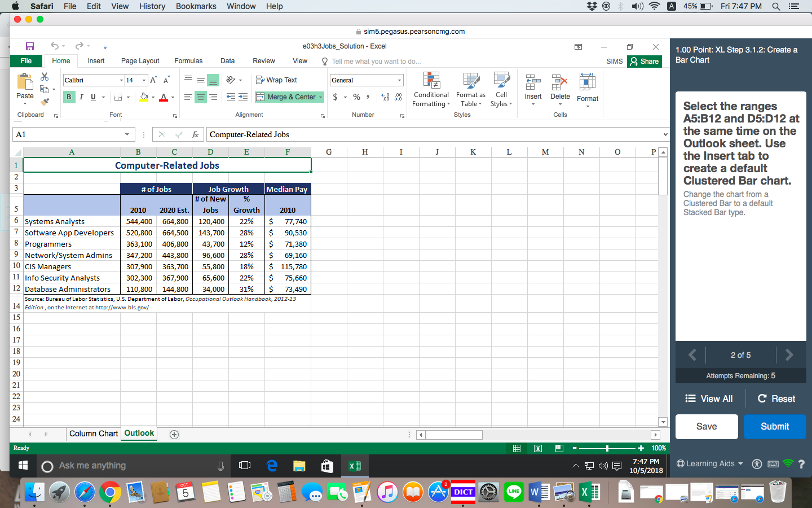This screenshot has width=812, height=508.
Task: Click the Decrease Decimal icon
Action: point(398,97)
